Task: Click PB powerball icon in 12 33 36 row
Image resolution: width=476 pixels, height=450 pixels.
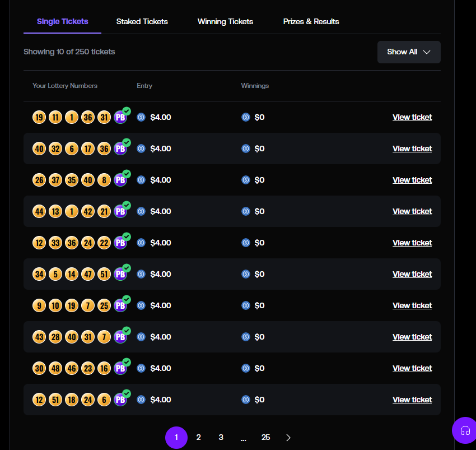Action: [x=120, y=243]
